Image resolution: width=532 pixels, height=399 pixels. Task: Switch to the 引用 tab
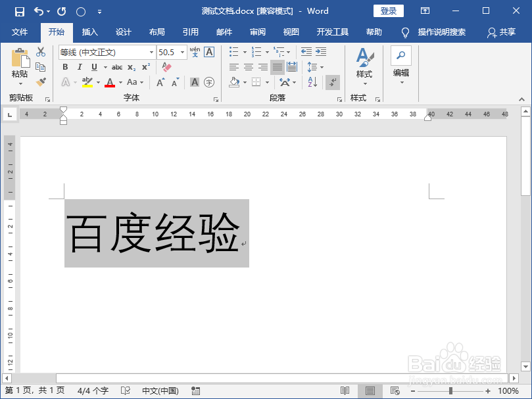coord(190,32)
